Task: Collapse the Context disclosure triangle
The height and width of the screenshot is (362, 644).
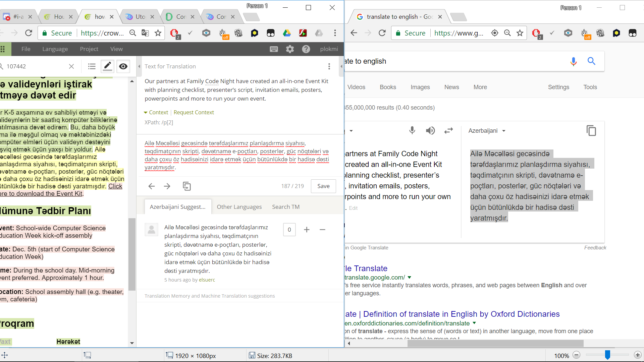Action: click(x=146, y=113)
